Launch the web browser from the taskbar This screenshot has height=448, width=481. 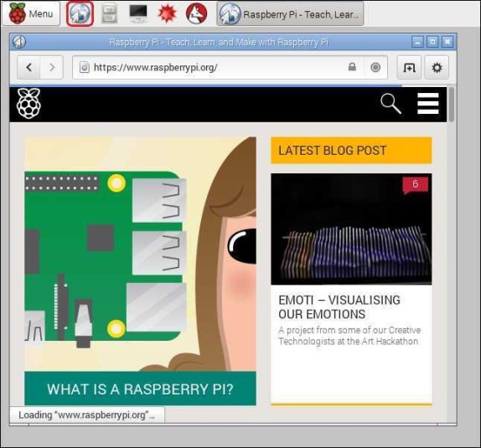tap(80, 13)
